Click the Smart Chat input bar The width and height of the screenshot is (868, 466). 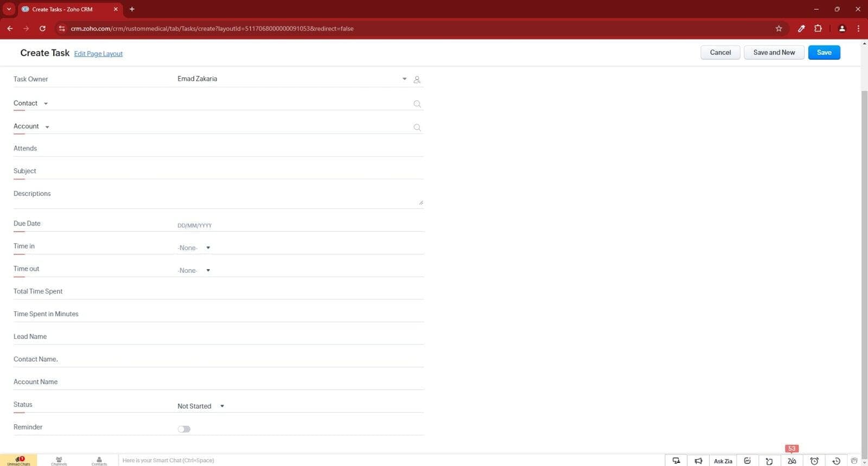coord(391,461)
